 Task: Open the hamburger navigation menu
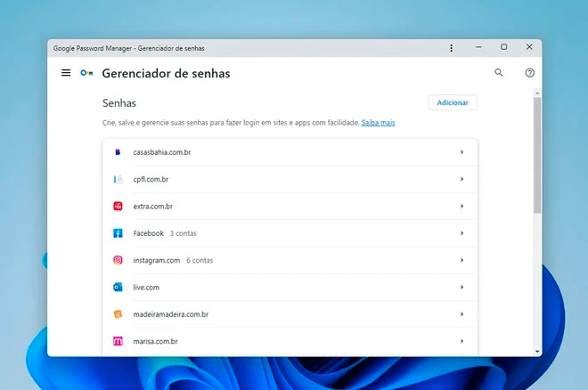(66, 73)
